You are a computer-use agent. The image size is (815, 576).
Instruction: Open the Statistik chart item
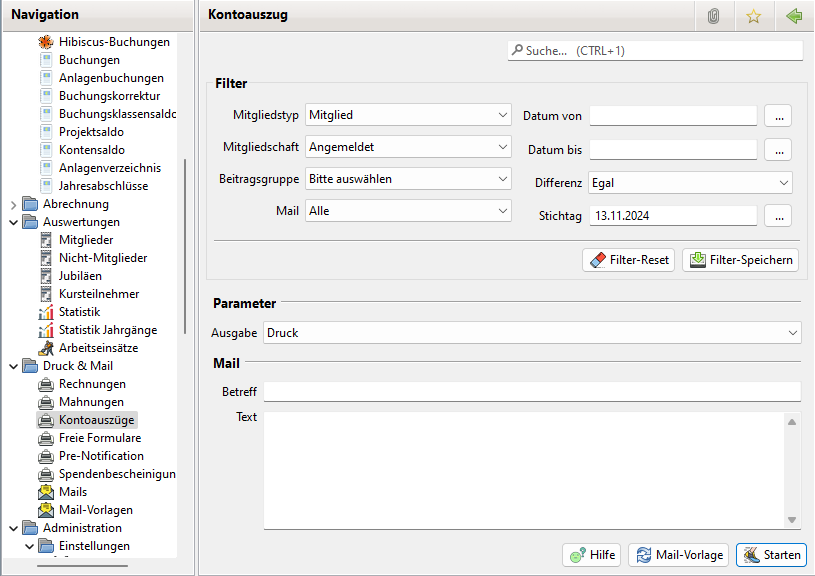tap(79, 312)
